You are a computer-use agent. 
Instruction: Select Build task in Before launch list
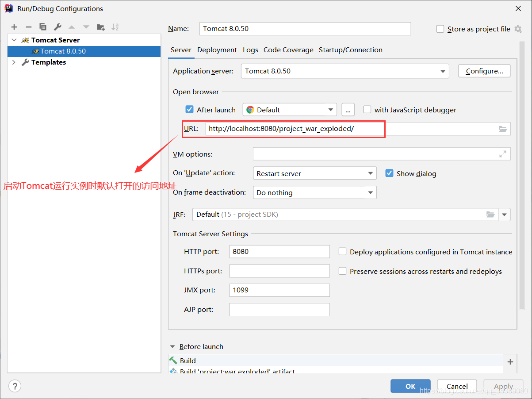coord(336,361)
